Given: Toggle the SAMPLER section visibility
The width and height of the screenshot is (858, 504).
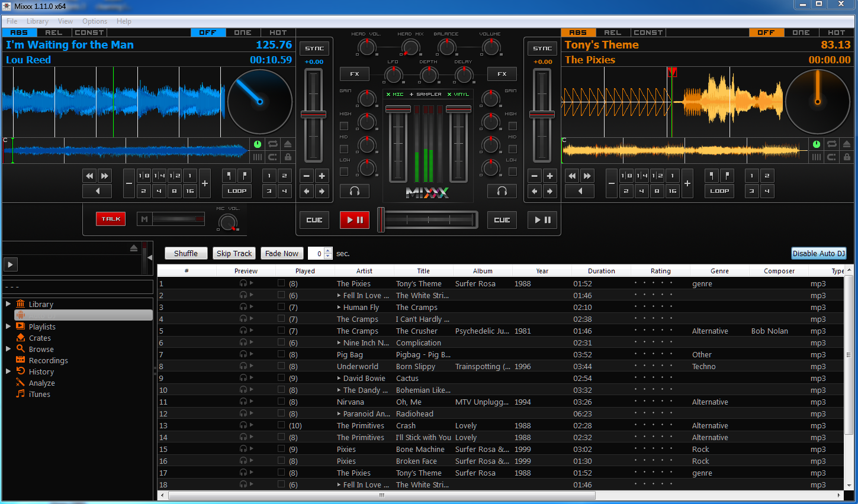Looking at the screenshot, I should (x=426, y=94).
